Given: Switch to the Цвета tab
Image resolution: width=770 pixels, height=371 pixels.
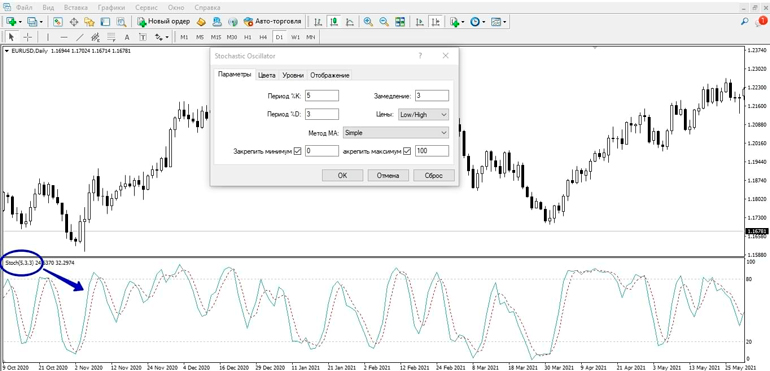Looking at the screenshot, I should click(x=267, y=75).
